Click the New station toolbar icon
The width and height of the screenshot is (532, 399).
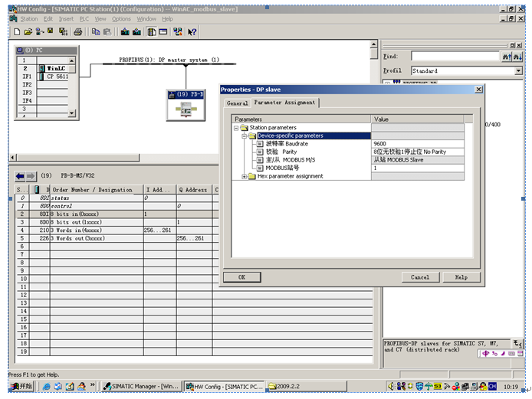tap(17, 31)
